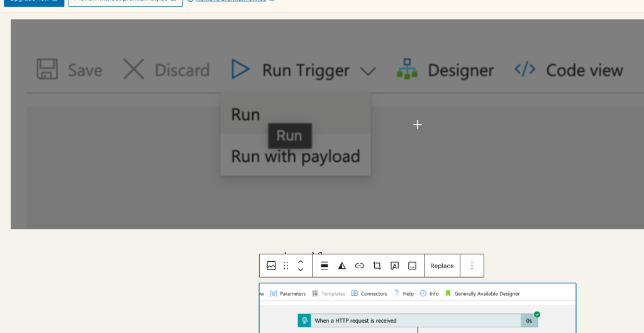This screenshot has width=644, height=333.
Task: Click the Run Trigger play icon
Action: pos(240,69)
